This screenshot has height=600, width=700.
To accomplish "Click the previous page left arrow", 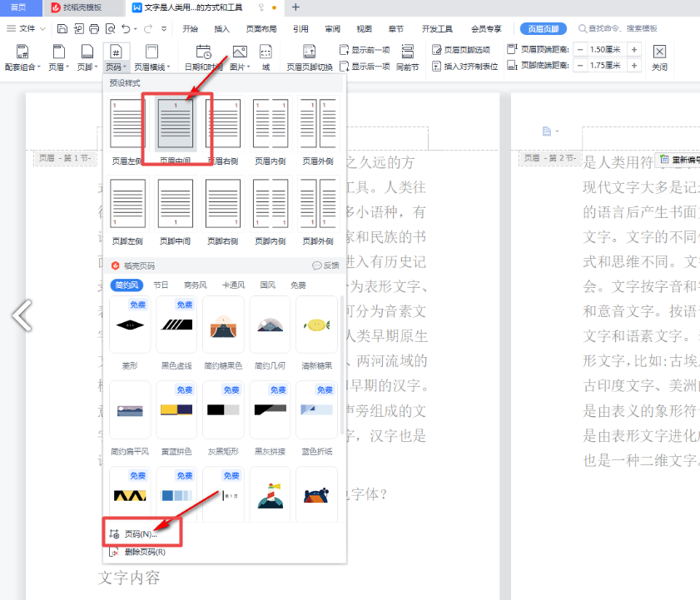I will pyautogui.click(x=22, y=315).
